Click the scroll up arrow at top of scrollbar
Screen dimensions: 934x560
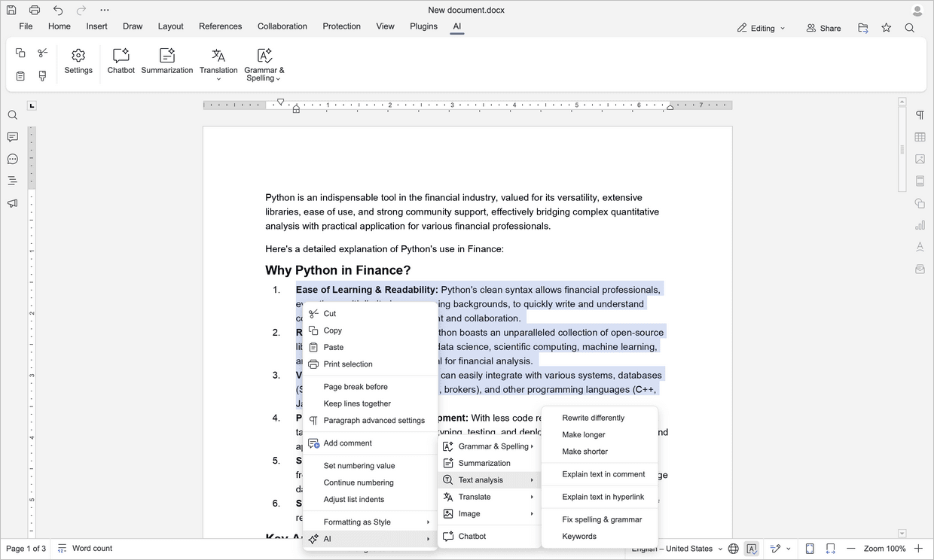coord(902,102)
